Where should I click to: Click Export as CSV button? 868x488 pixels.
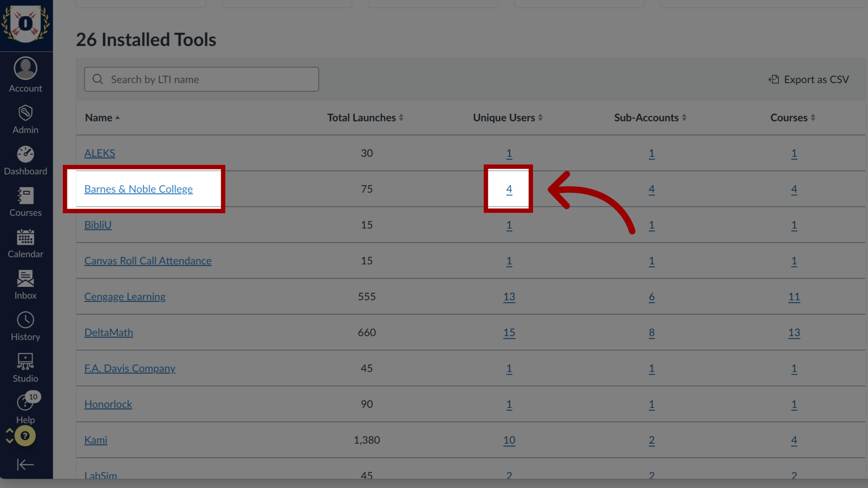pos(810,79)
